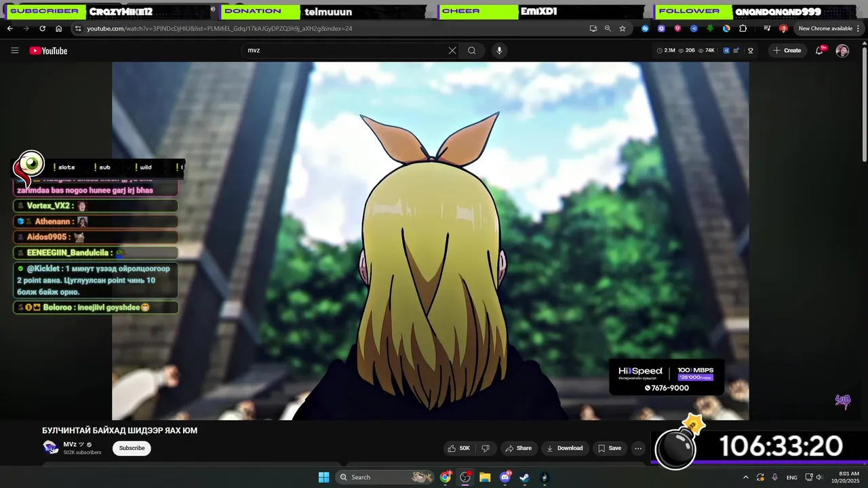Open the YouTube hamburger guide menu
The height and width of the screenshot is (488, 868).
pyautogui.click(x=15, y=50)
